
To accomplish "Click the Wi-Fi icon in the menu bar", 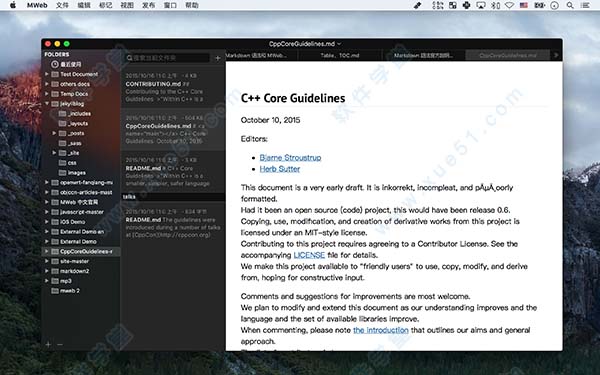I will click(509, 5).
